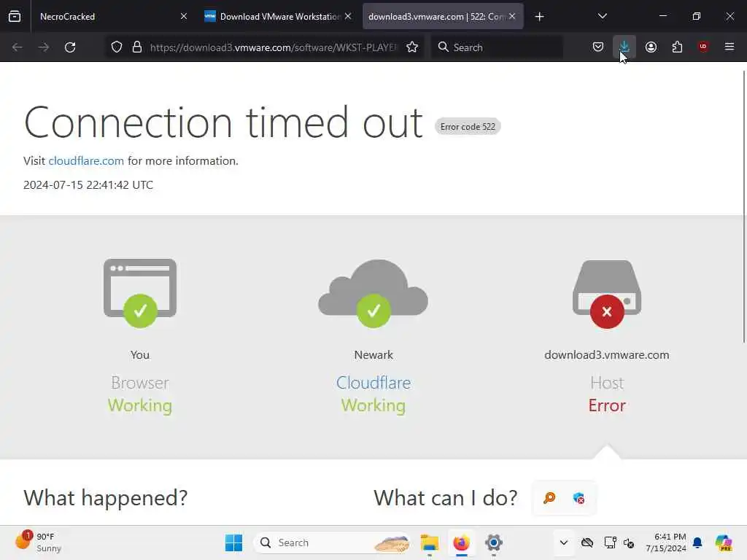Open the Windows Start menu

click(233, 542)
